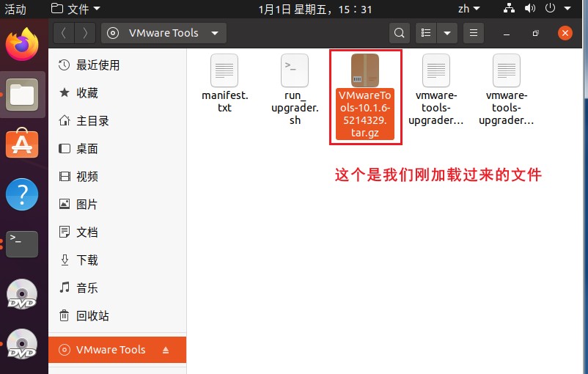Go back with the left arrow button
588x374 pixels.
pyautogui.click(x=64, y=34)
